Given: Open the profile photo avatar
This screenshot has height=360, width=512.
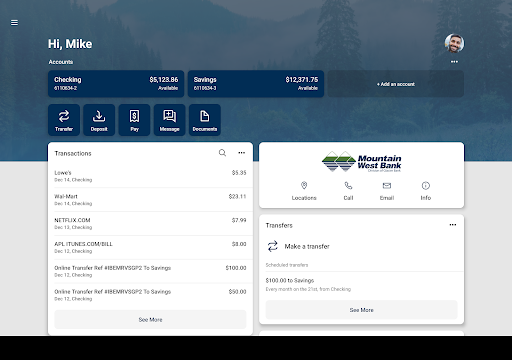Looking at the screenshot, I should point(454,43).
